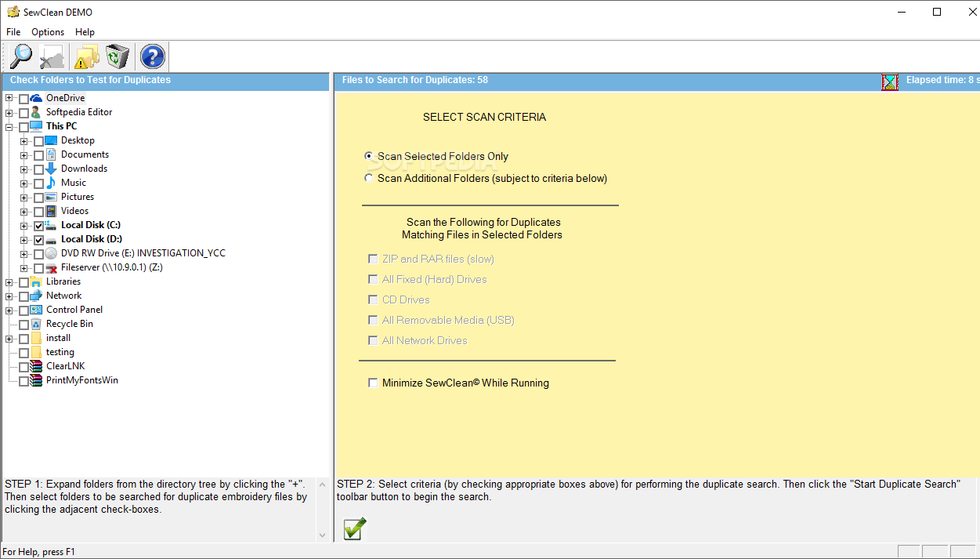This screenshot has height=559, width=980.
Task: Click the green checkmark icon under Step 2
Action: click(x=355, y=528)
